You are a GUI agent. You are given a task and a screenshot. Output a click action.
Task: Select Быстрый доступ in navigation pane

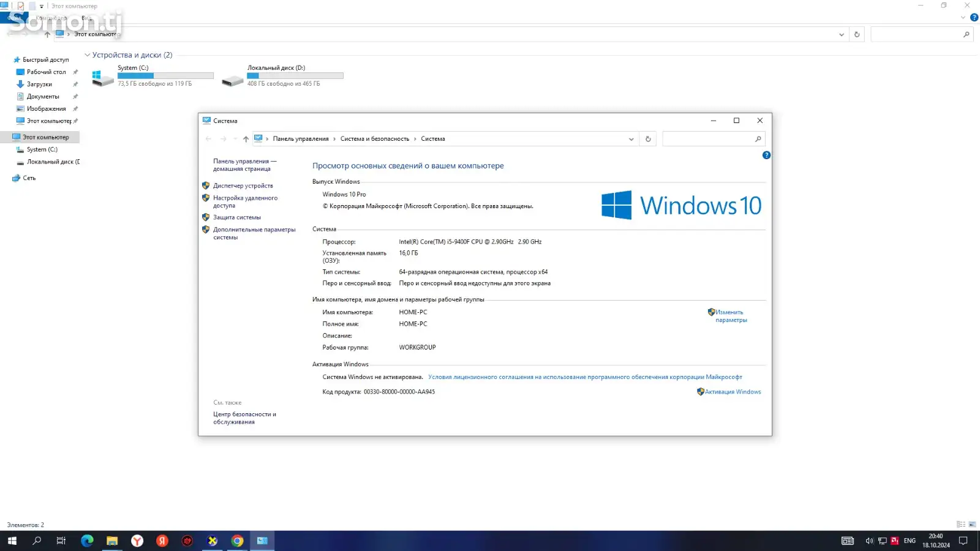(x=46, y=60)
